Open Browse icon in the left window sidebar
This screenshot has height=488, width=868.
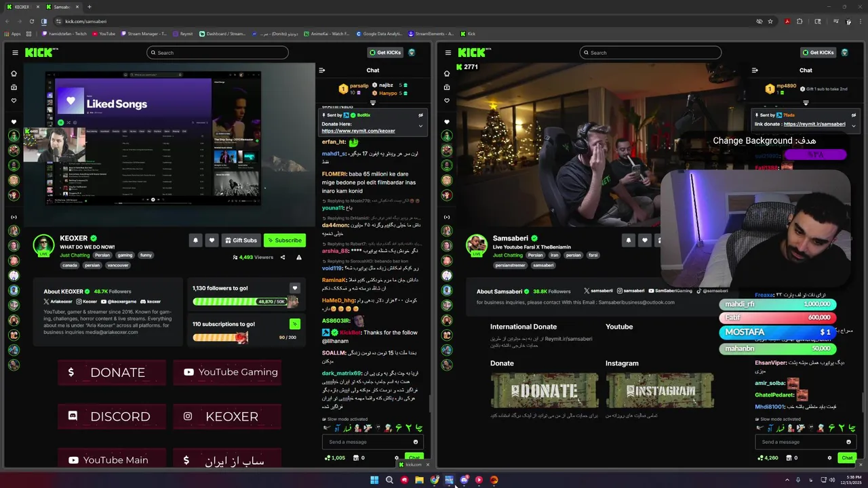tap(14, 87)
